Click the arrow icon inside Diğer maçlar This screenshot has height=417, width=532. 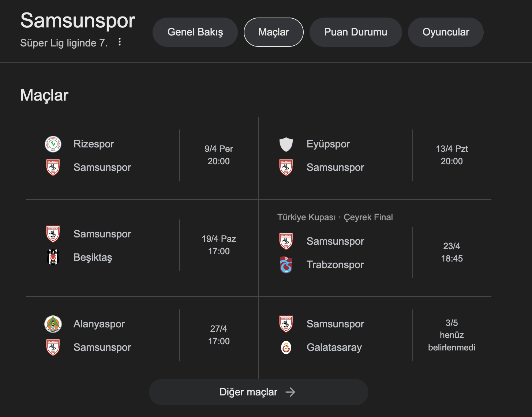point(290,392)
